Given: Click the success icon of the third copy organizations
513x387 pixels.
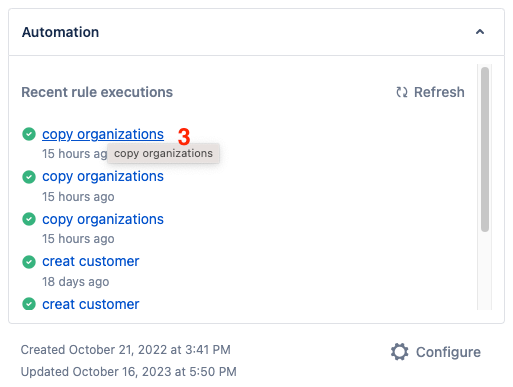Looking at the screenshot, I should (x=29, y=219).
